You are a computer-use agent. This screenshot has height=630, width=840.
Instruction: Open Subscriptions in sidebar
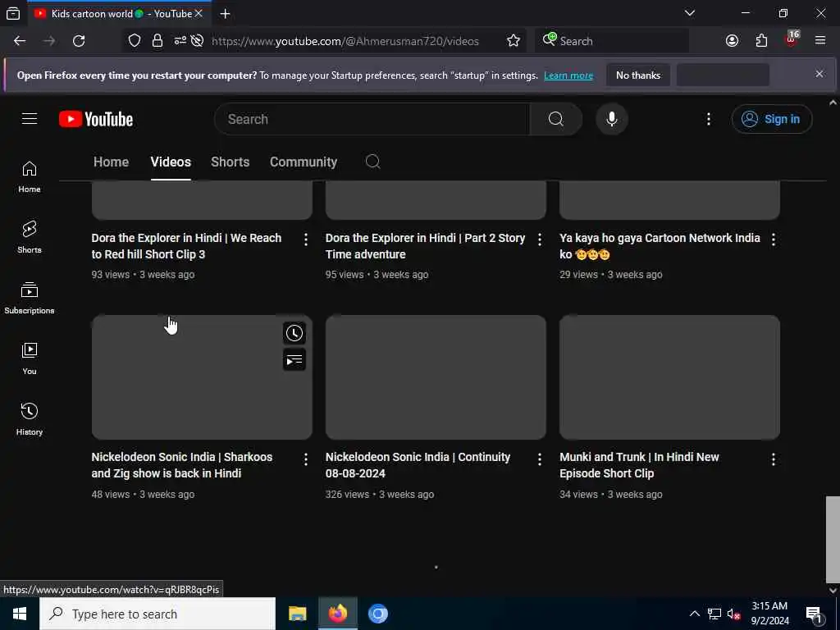coord(30,298)
